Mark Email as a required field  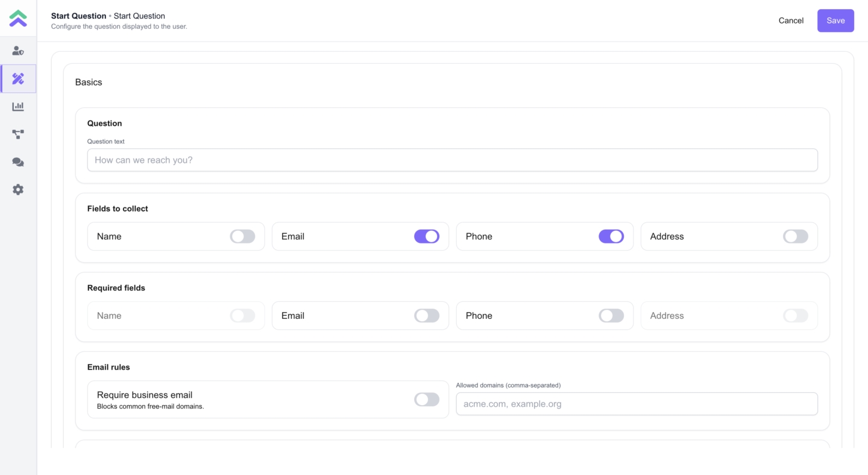point(427,315)
